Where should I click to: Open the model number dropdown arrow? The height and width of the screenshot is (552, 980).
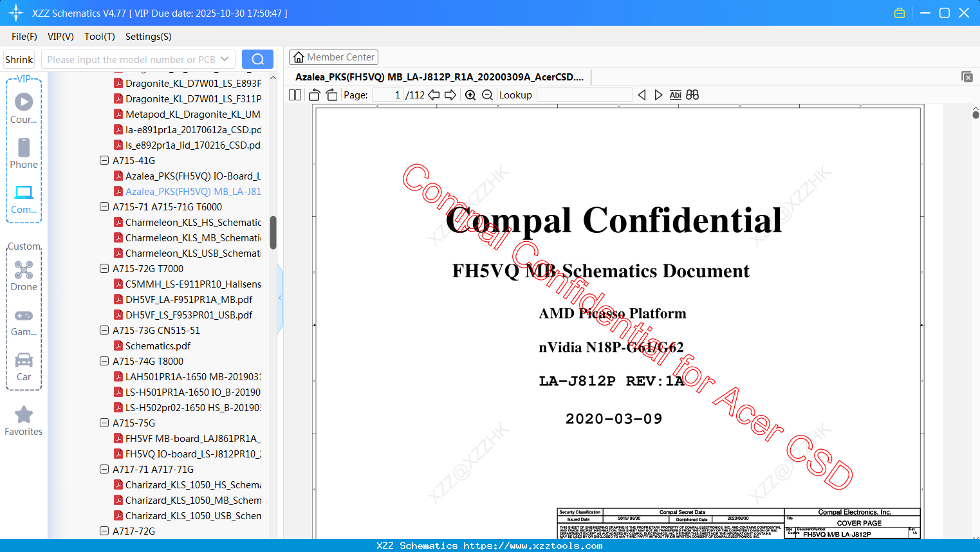coord(225,59)
